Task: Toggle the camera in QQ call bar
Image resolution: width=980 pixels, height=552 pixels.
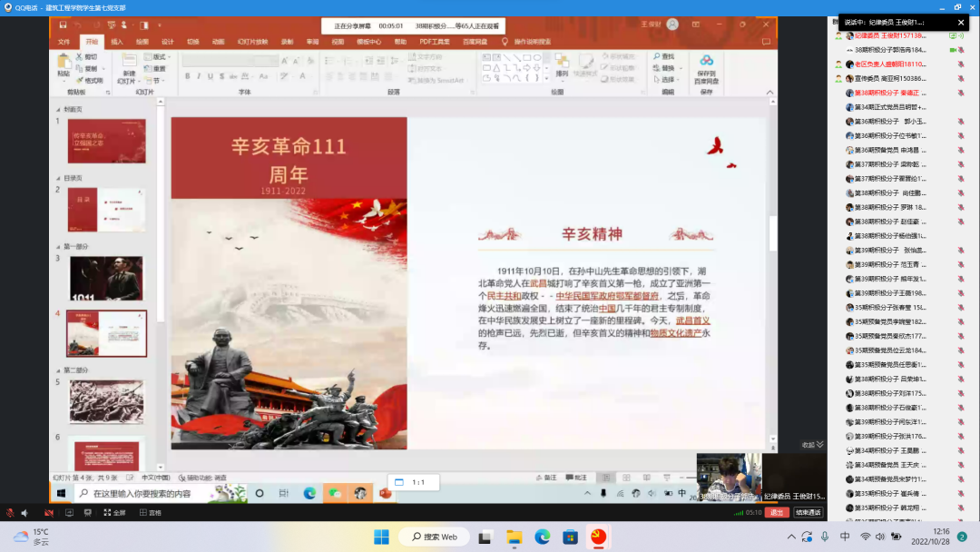Action: (x=49, y=513)
